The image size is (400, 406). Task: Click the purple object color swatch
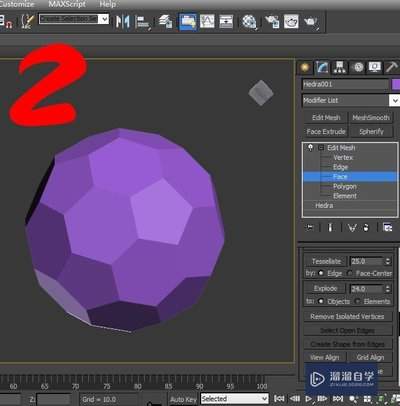(396, 85)
